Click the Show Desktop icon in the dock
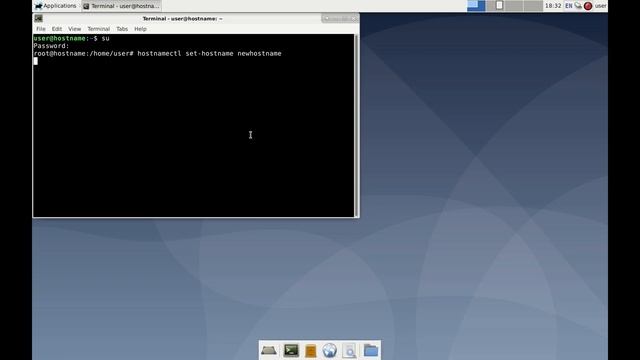The width and height of the screenshot is (640, 360). point(269,351)
